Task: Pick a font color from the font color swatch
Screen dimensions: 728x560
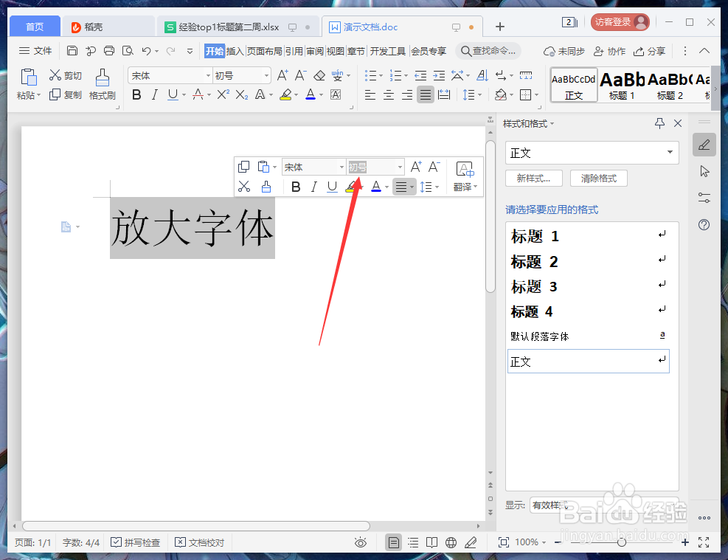Action: pos(309,94)
